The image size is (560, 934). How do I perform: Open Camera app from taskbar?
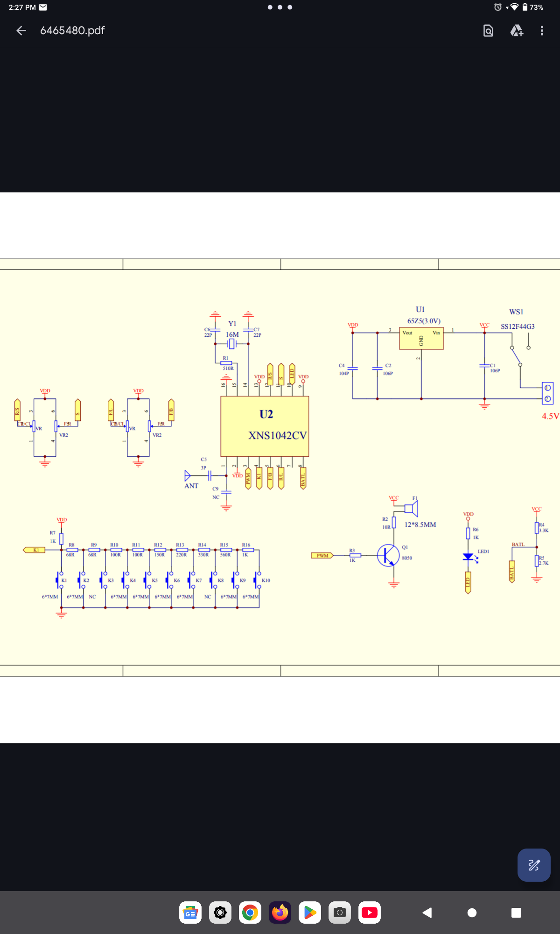pyautogui.click(x=340, y=913)
